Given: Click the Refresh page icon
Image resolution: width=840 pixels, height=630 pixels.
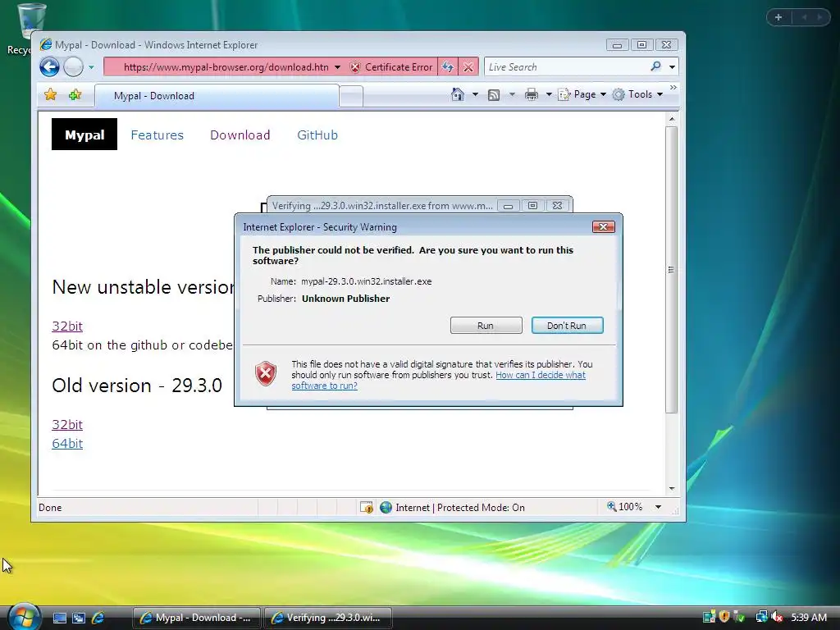Looking at the screenshot, I should pyautogui.click(x=447, y=67).
